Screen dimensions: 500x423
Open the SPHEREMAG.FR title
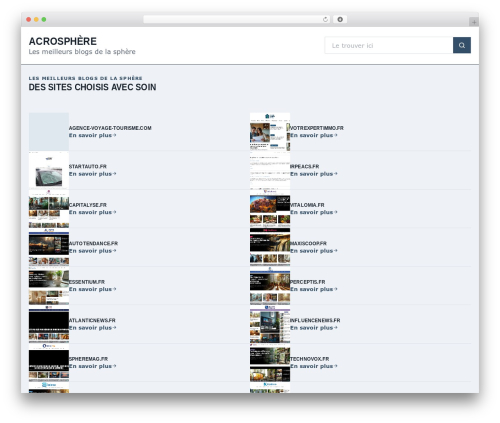[x=88, y=359]
